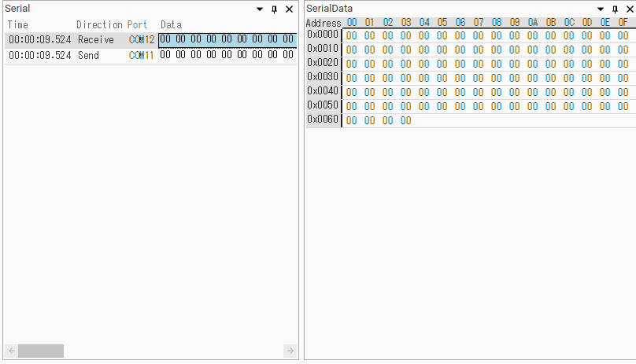
Task: Click the Port column header
Action: pyautogui.click(x=137, y=24)
